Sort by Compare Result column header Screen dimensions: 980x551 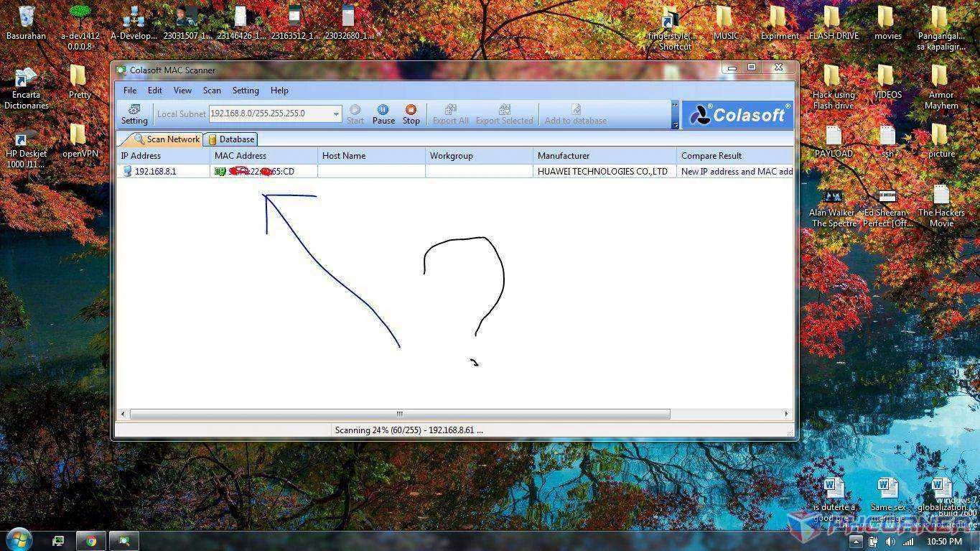coord(734,155)
